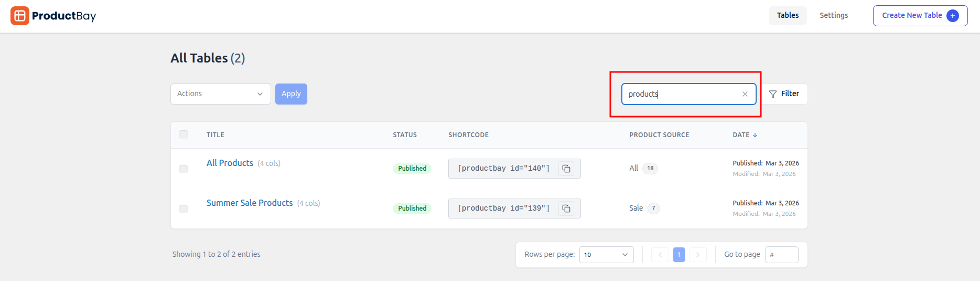Open the Rows per page dropdown
Image resolution: width=980 pixels, height=281 pixels.
pos(607,255)
